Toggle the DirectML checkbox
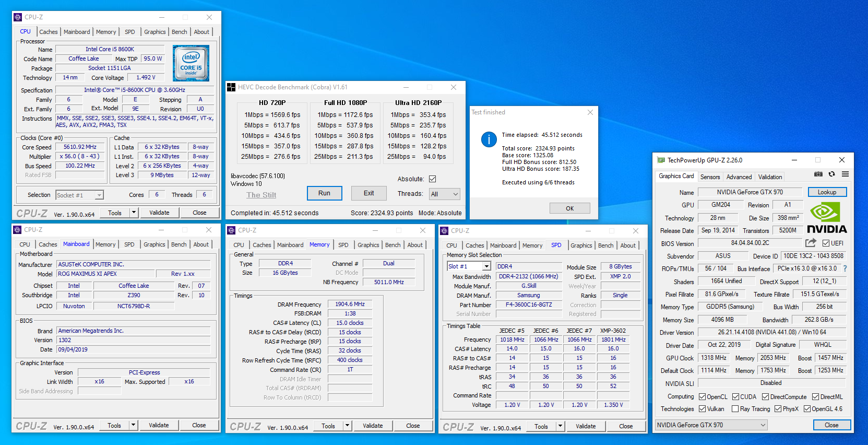868x445 pixels. [815, 397]
